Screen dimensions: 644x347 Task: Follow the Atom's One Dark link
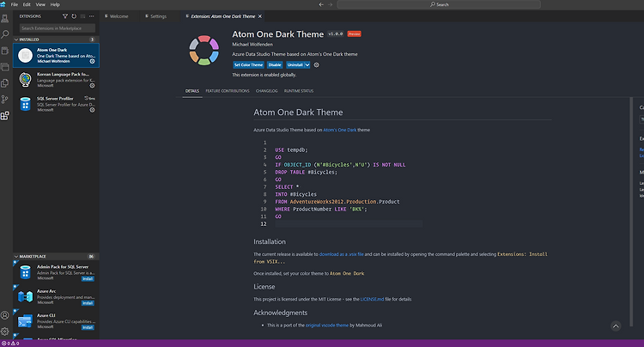340,130
